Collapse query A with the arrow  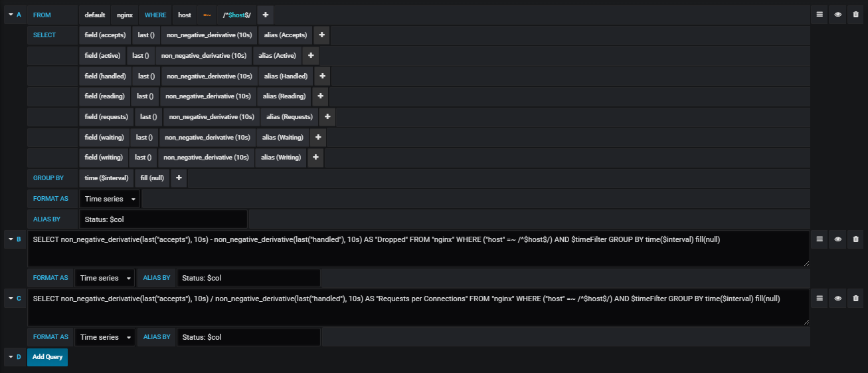coord(11,15)
